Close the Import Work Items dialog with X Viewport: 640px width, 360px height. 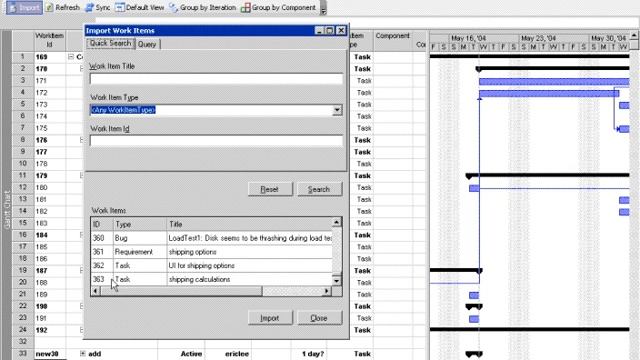[341, 31]
